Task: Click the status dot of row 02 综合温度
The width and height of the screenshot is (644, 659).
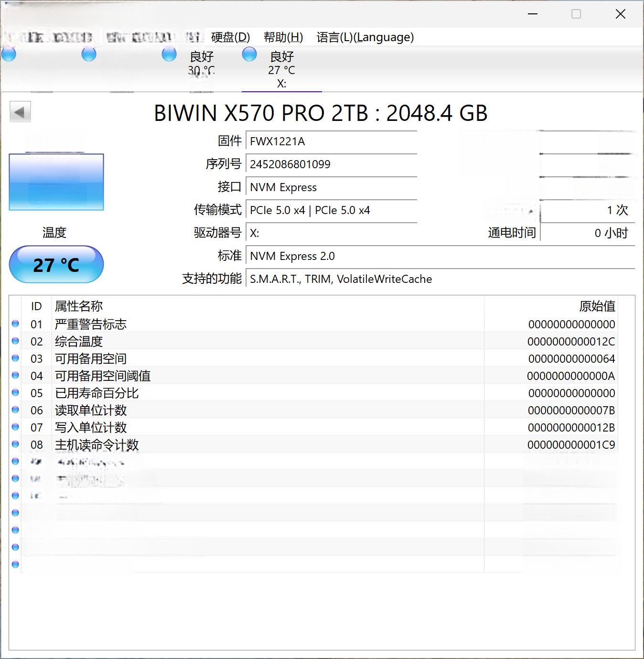Action: [15, 341]
